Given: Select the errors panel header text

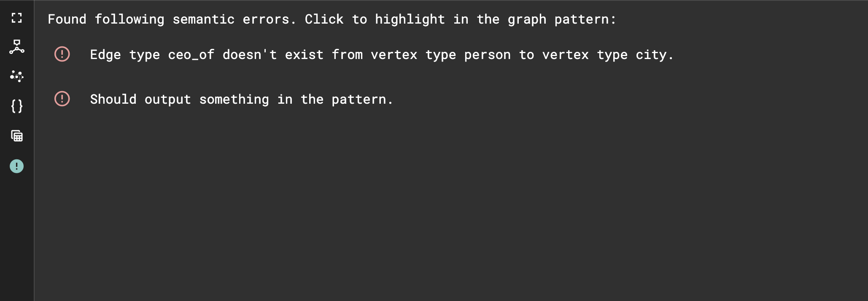Looking at the screenshot, I should (x=332, y=19).
